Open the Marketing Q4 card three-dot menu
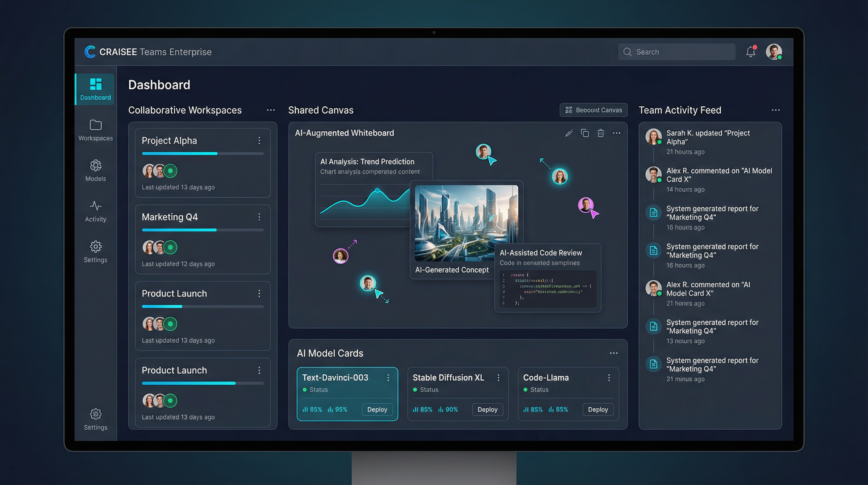Viewport: 868px width, 485px height. click(259, 217)
